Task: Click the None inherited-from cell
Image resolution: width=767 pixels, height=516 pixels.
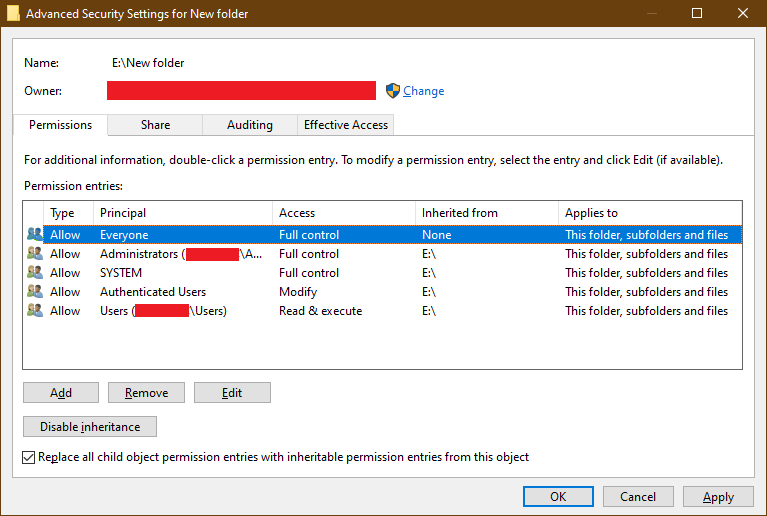Action: pyautogui.click(x=436, y=235)
